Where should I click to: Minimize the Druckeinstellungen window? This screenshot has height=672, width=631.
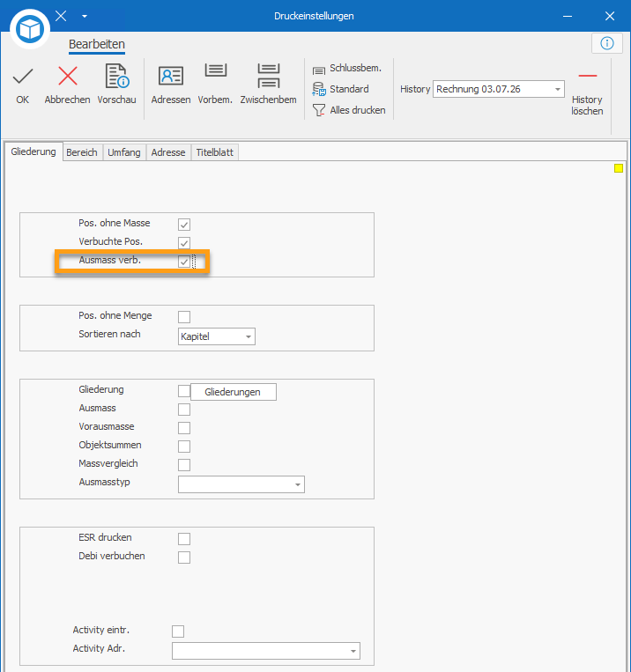tap(568, 16)
